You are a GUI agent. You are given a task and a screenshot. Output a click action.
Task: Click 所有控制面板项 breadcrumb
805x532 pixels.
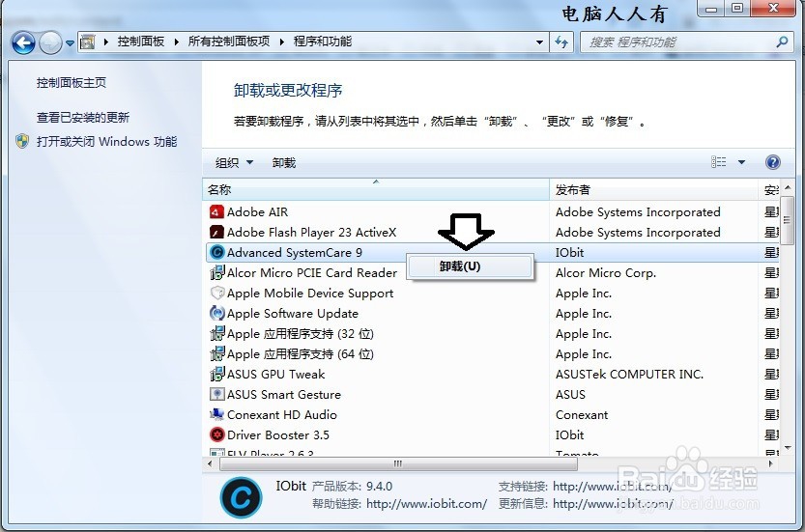coord(228,42)
